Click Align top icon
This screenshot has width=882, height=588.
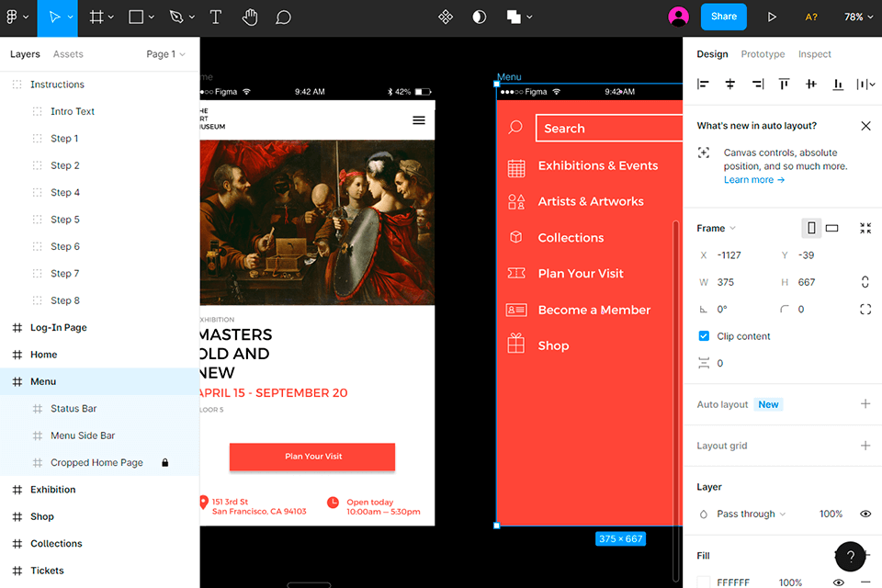point(784,85)
